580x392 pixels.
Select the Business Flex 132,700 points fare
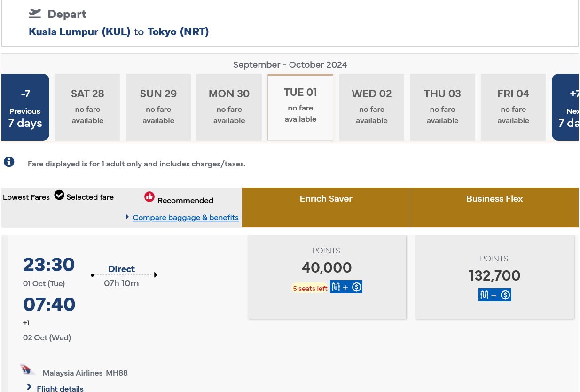coord(494,276)
